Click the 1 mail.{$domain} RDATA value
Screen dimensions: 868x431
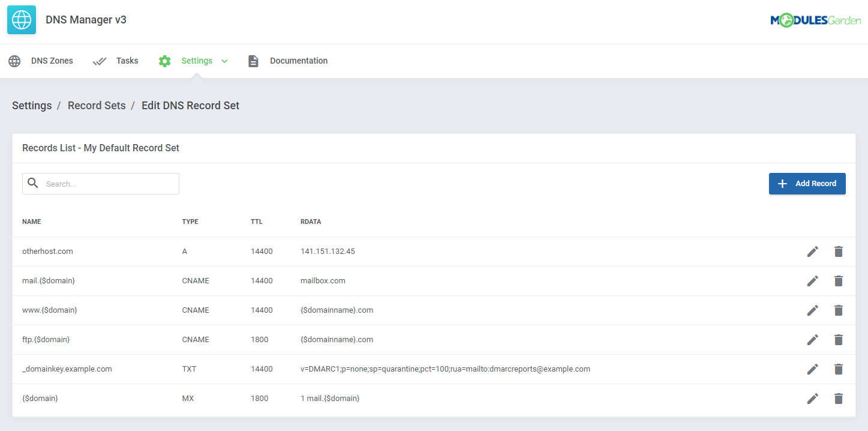[x=330, y=399]
